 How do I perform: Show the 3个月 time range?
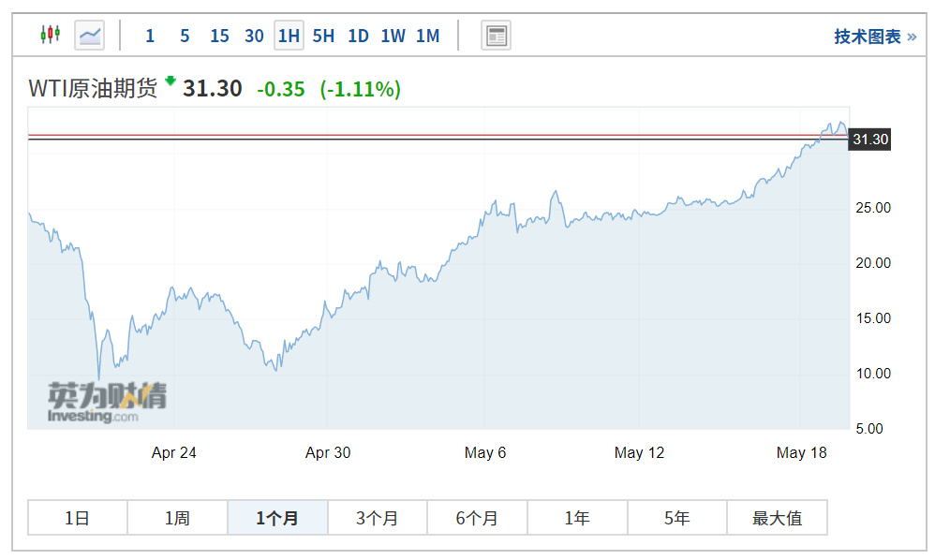pyautogui.click(x=377, y=518)
